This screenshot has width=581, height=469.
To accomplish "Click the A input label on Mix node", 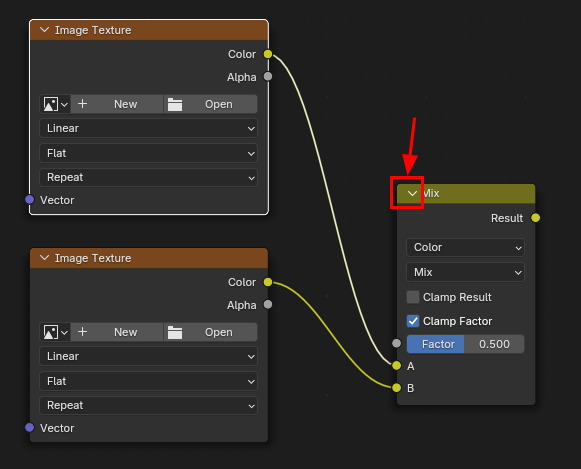I will click(x=411, y=366).
